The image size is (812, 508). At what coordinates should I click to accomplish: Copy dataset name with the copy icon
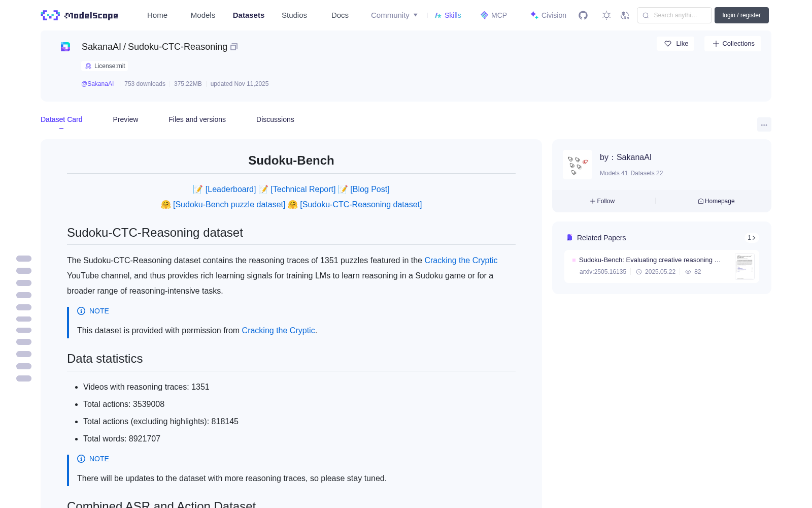(x=234, y=47)
